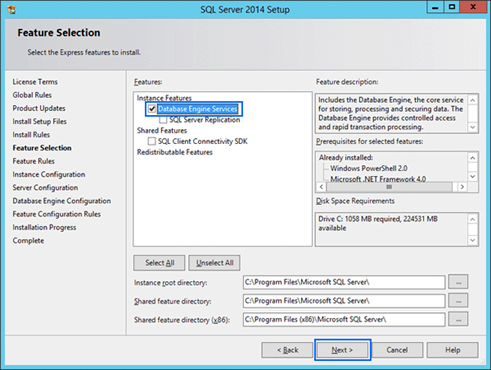Click the Shared Features group heading
The image size is (491, 370).
click(x=162, y=130)
